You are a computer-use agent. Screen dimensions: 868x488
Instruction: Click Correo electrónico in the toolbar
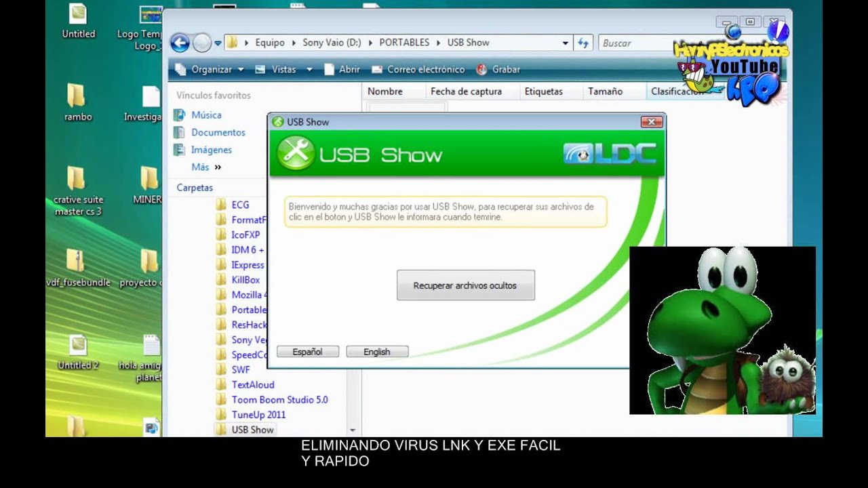(418, 69)
